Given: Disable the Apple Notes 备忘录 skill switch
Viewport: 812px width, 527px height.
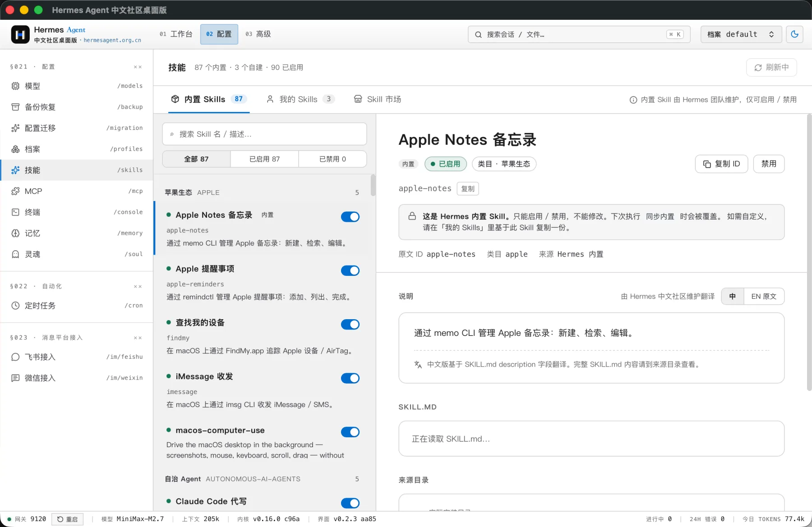Looking at the screenshot, I should pyautogui.click(x=350, y=217).
